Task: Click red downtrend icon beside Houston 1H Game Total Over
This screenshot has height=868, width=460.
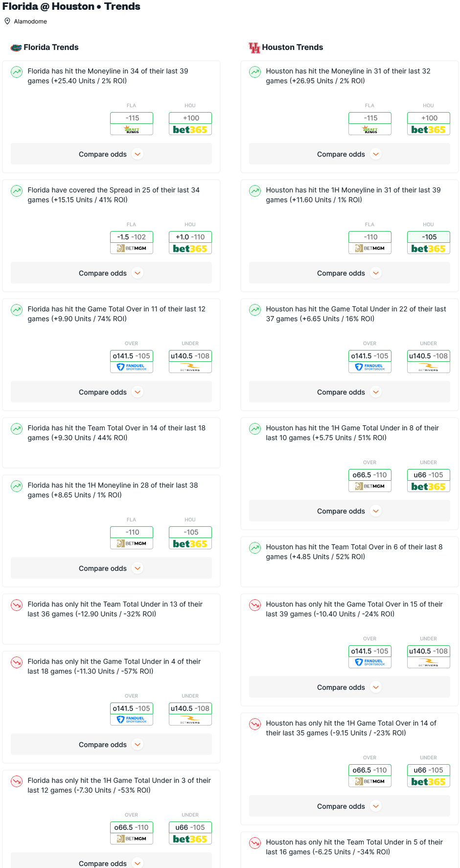Action: pos(255,724)
